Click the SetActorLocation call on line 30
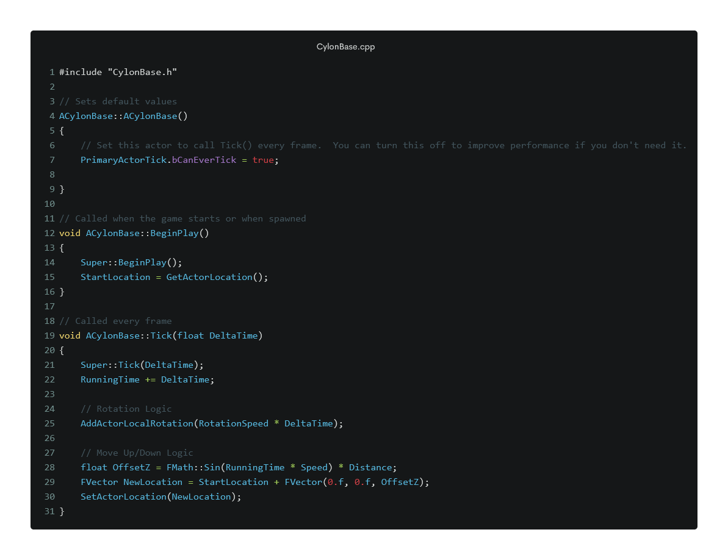728x560 pixels. coord(123,497)
